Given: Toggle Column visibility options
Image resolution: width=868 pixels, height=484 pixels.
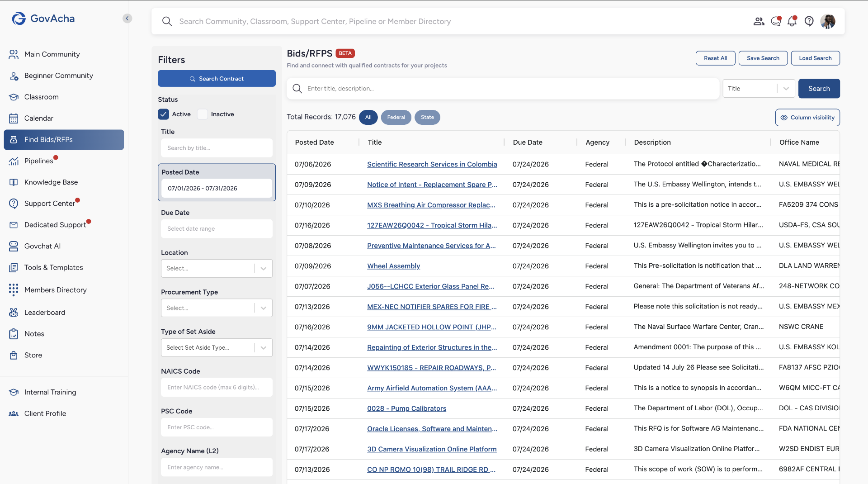Looking at the screenshot, I should 807,118.
